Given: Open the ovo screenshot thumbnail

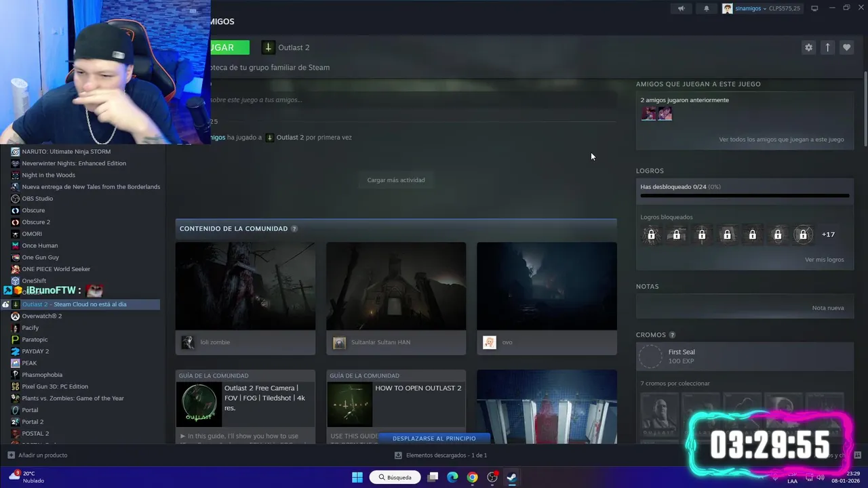Looking at the screenshot, I should [547, 286].
